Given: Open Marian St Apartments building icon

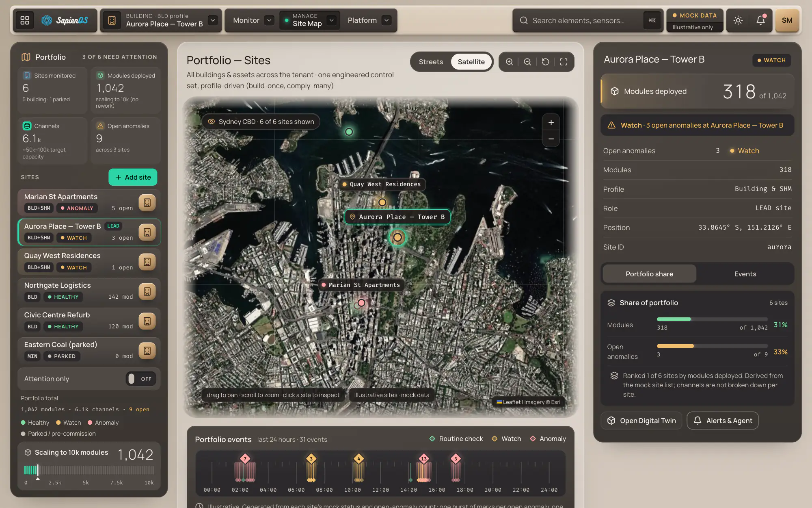Looking at the screenshot, I should point(147,202).
